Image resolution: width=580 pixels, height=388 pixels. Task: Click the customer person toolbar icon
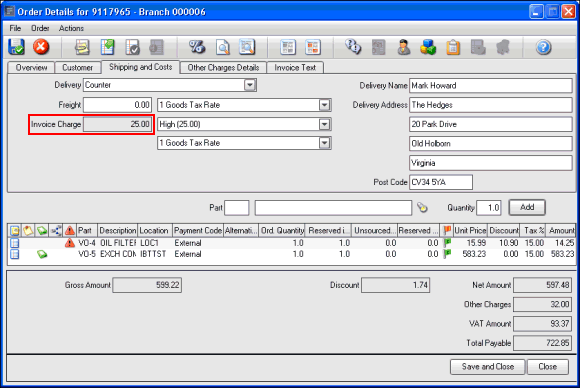(404, 47)
